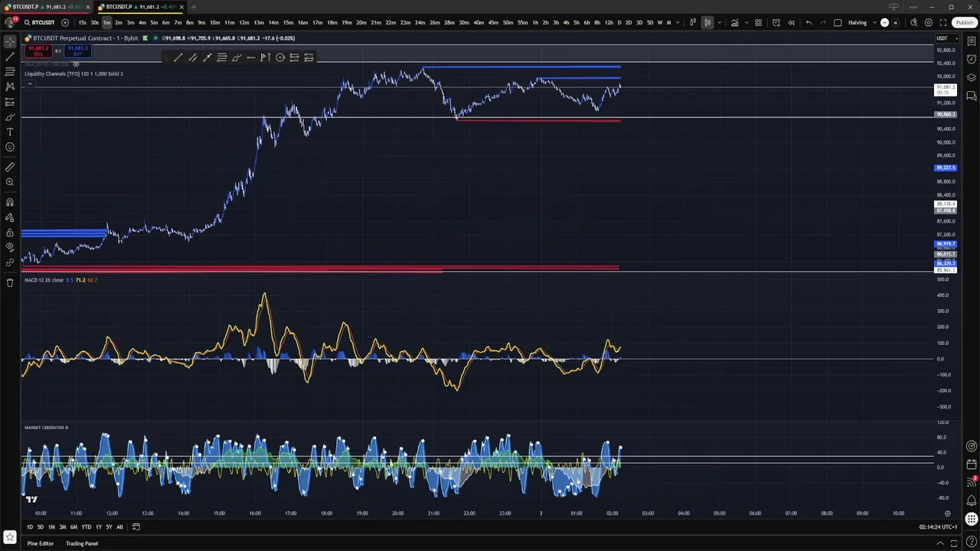The image size is (980, 551).
Task: Click the blue BUY price button
Action: click(x=77, y=51)
